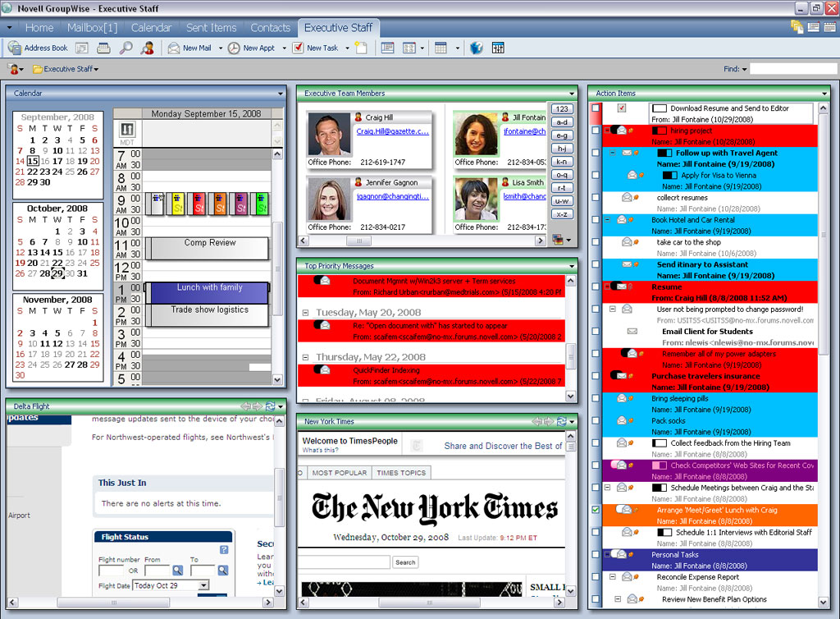Open Jennifer Gagnon's email link

click(x=393, y=196)
